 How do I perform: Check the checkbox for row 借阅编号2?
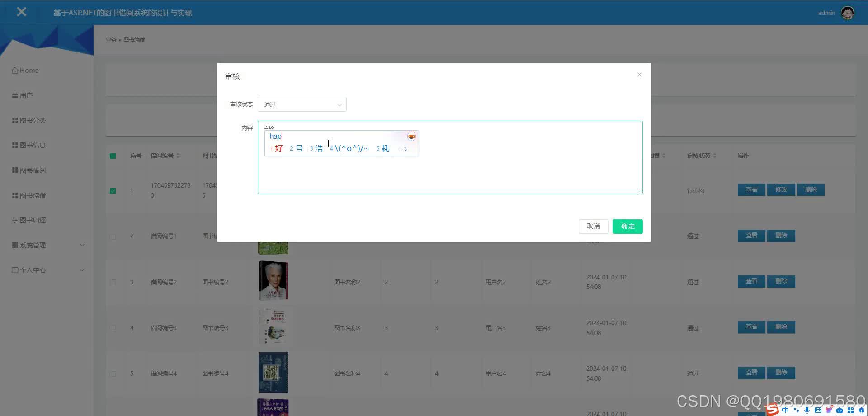(113, 282)
